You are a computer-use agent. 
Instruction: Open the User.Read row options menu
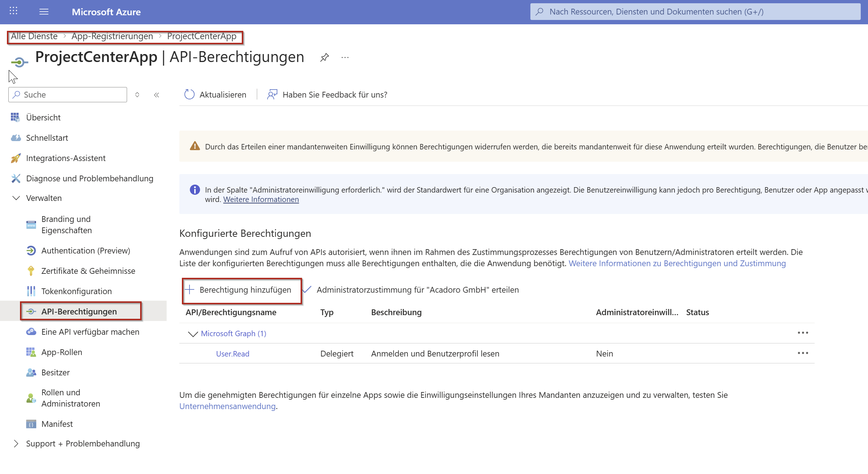tap(803, 353)
